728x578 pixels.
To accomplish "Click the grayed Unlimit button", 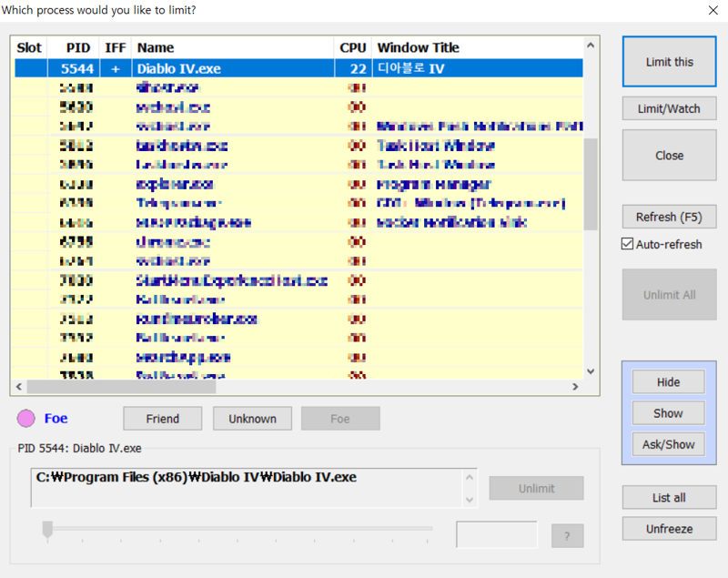I will pyautogui.click(x=536, y=489).
